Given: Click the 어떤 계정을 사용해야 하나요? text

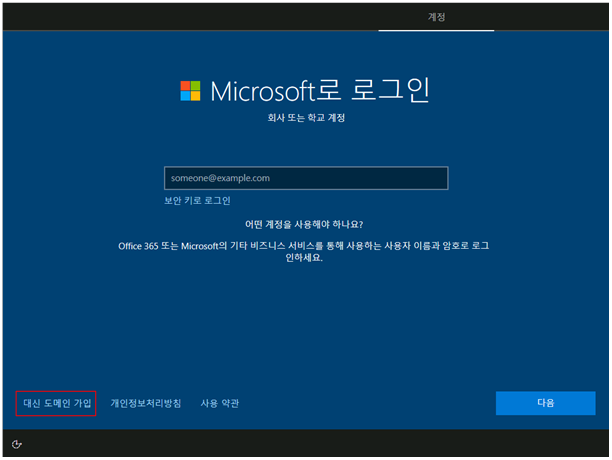Looking at the screenshot, I should pyautogui.click(x=304, y=224).
